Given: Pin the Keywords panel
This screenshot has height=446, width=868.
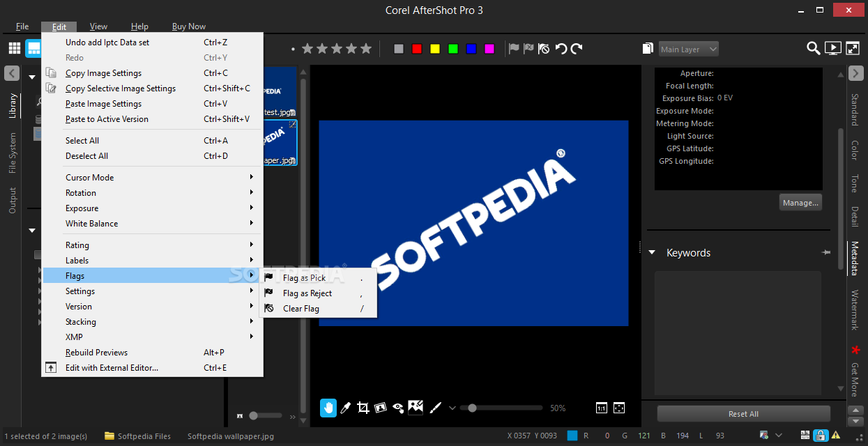Looking at the screenshot, I should tap(826, 252).
